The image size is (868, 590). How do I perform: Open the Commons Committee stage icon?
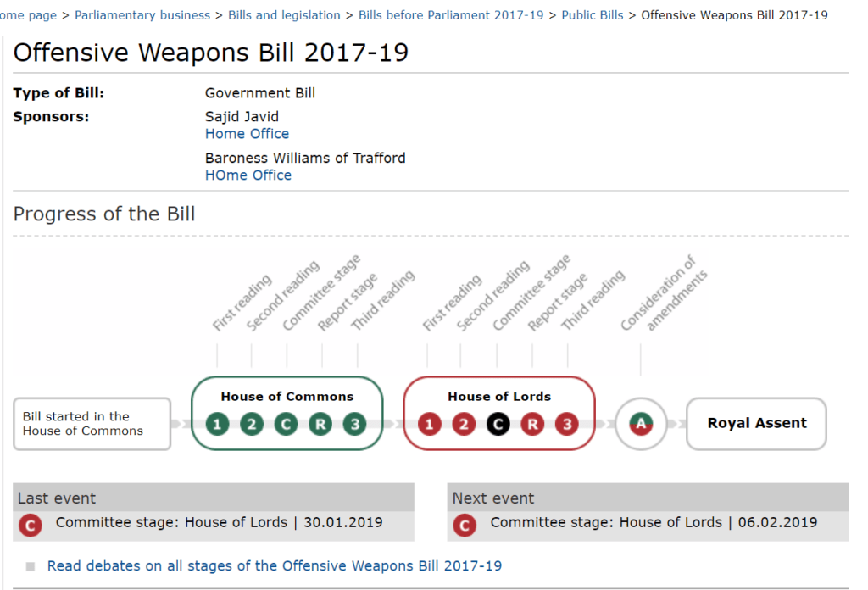tap(286, 424)
